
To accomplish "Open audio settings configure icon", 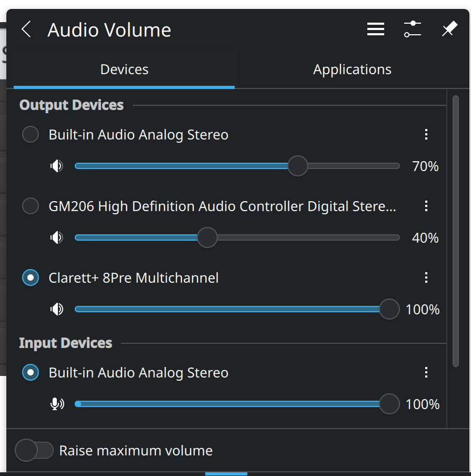I will pos(413,29).
